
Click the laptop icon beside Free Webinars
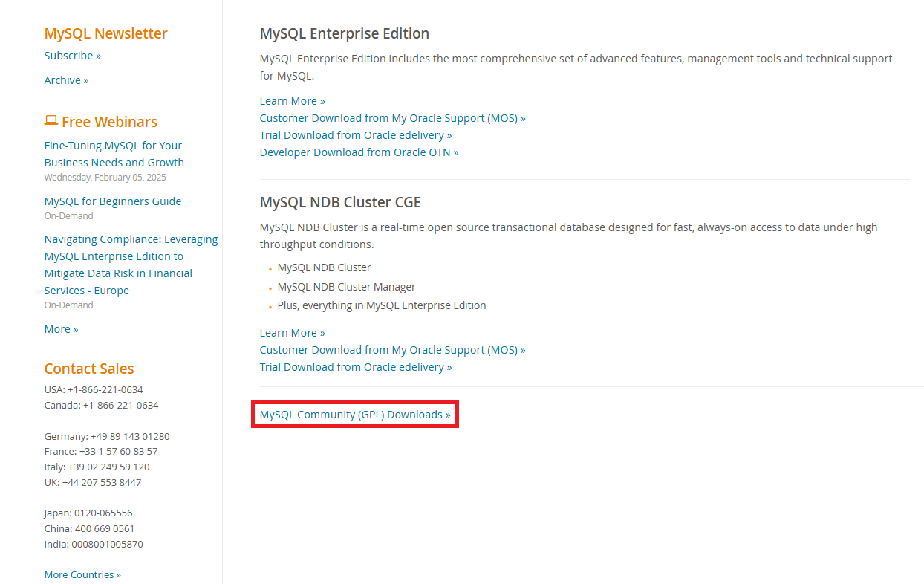51,120
